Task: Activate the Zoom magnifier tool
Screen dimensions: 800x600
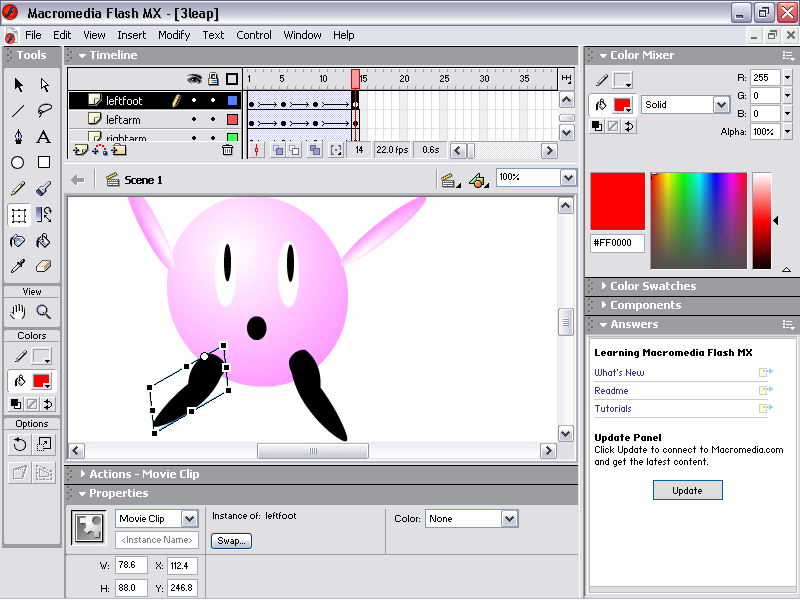Action: coord(44,312)
